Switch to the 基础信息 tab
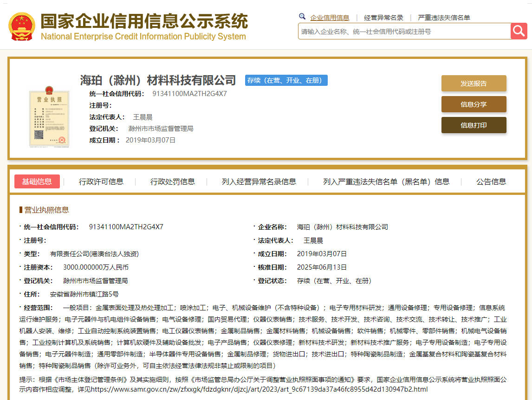 click(x=37, y=181)
